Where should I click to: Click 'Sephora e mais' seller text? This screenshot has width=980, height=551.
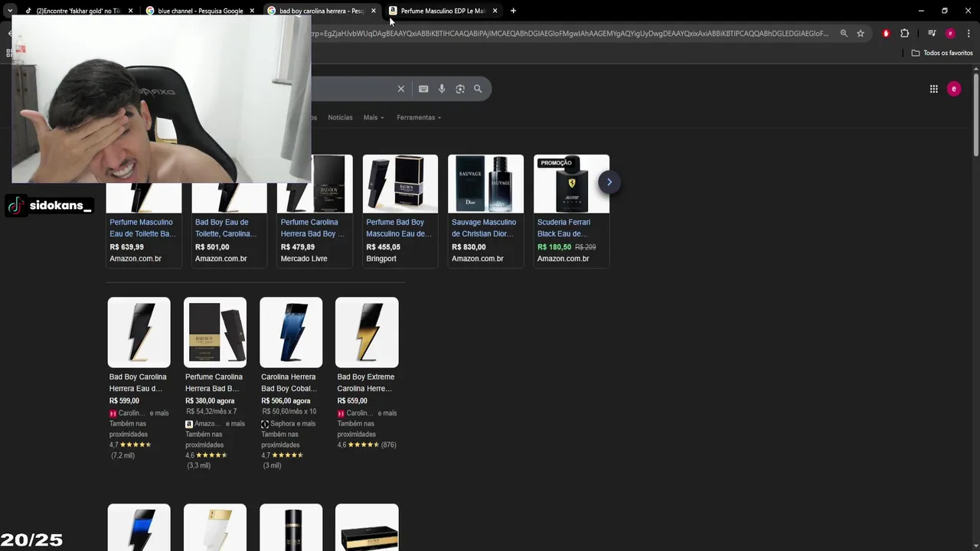click(293, 424)
